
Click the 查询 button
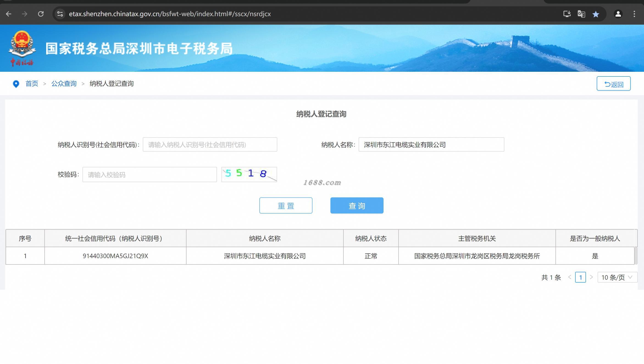point(357,205)
